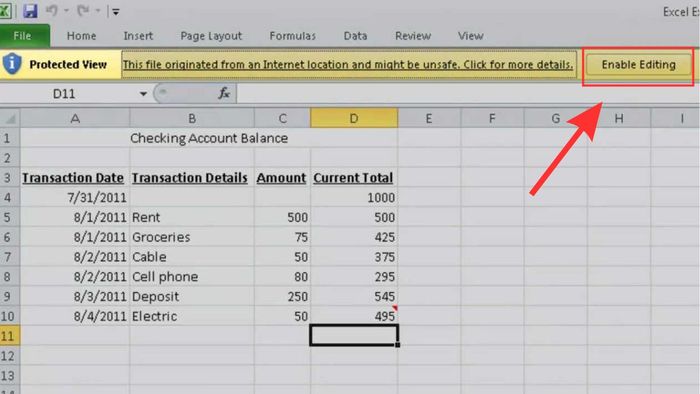Select the current total 295 cell

354,277
